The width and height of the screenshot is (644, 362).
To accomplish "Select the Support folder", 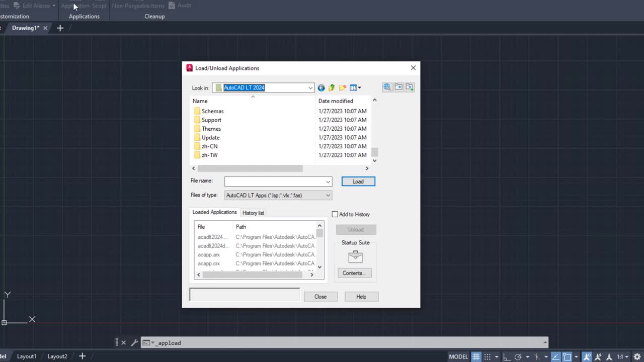I will tap(208, 120).
